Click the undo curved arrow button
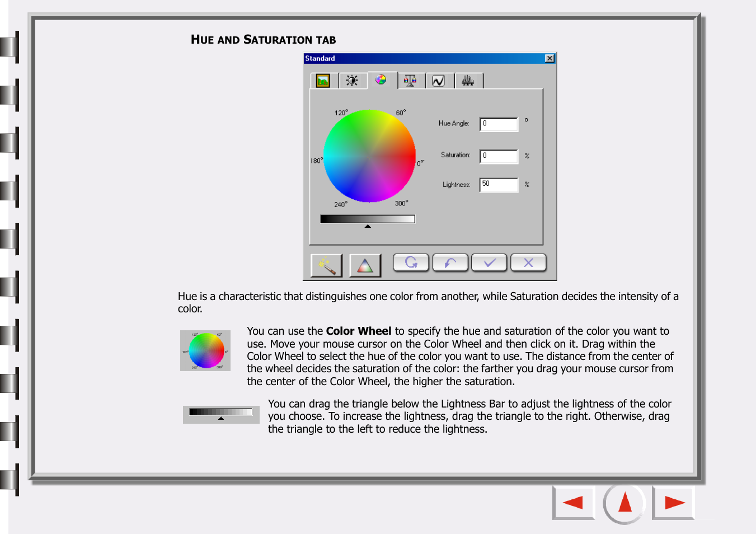 pos(450,263)
